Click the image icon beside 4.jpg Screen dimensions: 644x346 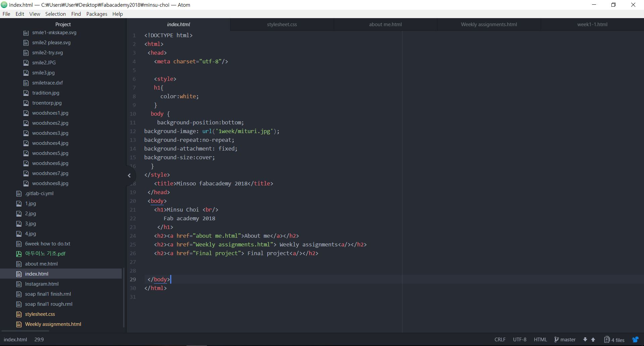pos(19,234)
